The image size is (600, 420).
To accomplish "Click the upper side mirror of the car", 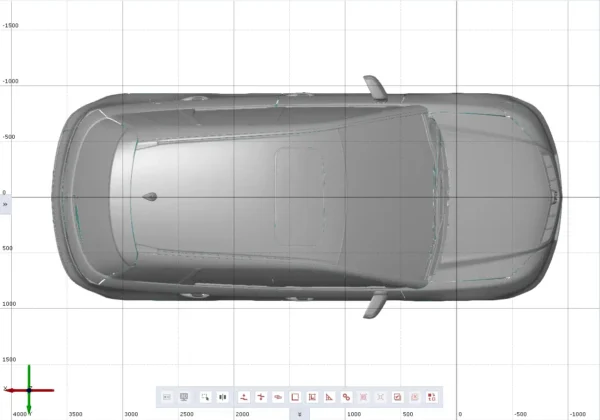I will (x=375, y=88).
